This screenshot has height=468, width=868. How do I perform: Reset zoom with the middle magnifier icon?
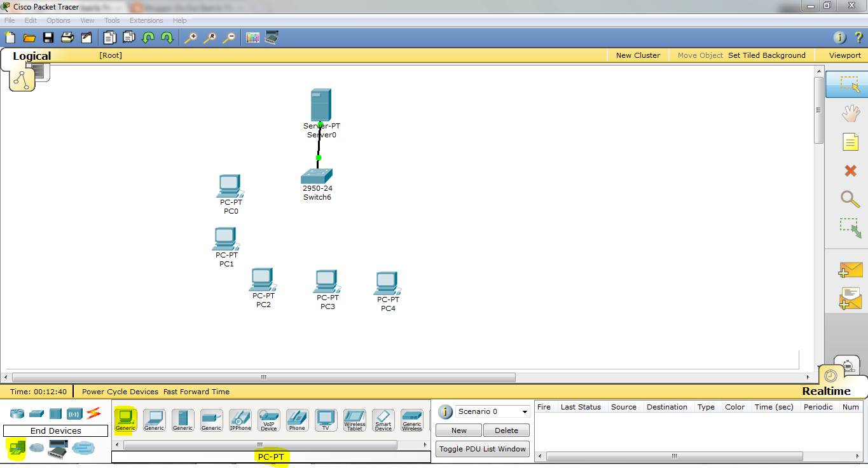[x=209, y=38]
